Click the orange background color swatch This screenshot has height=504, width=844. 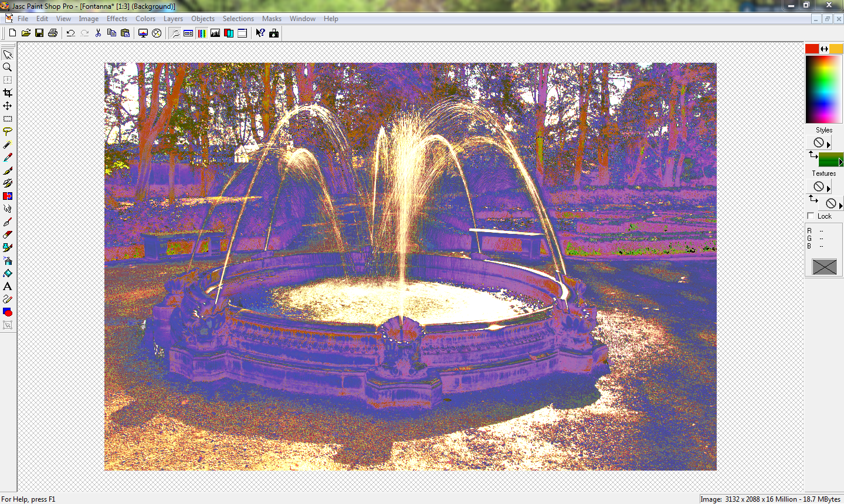pyautogui.click(x=836, y=49)
